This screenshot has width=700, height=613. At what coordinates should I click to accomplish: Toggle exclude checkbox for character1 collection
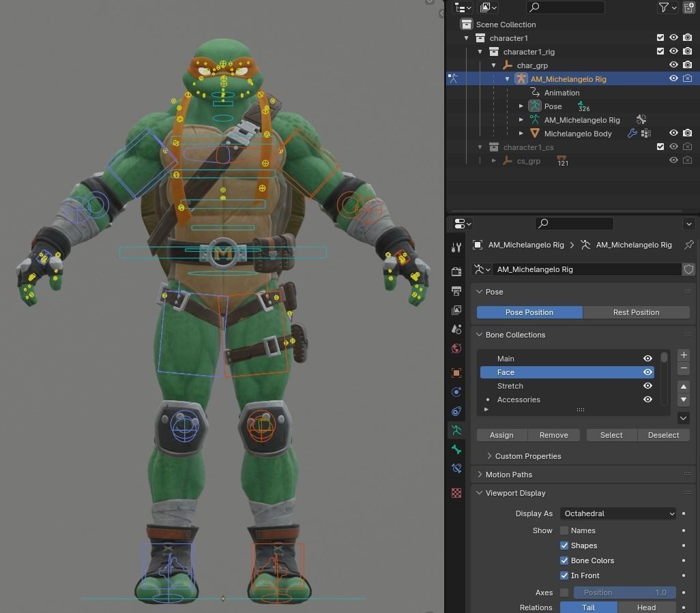660,38
